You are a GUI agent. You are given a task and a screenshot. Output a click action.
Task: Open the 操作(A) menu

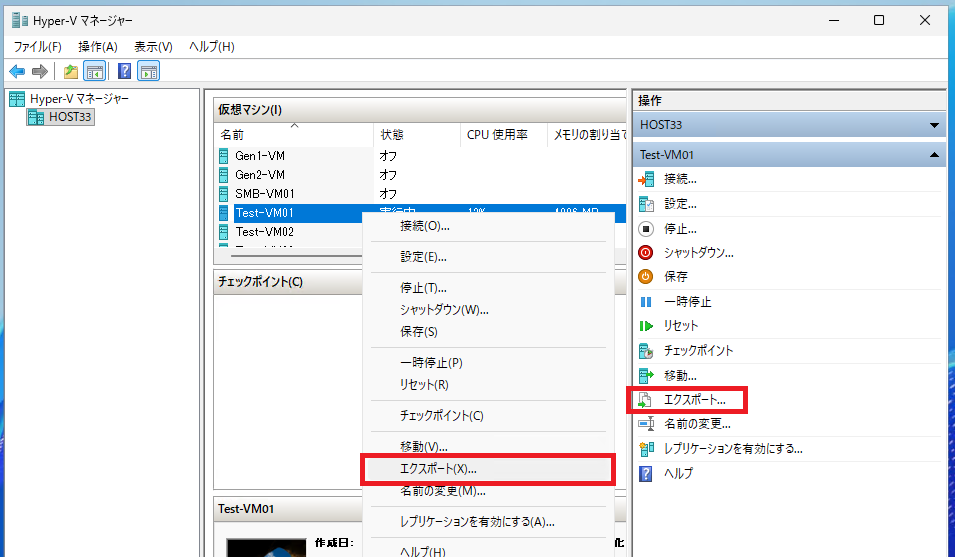pos(97,47)
